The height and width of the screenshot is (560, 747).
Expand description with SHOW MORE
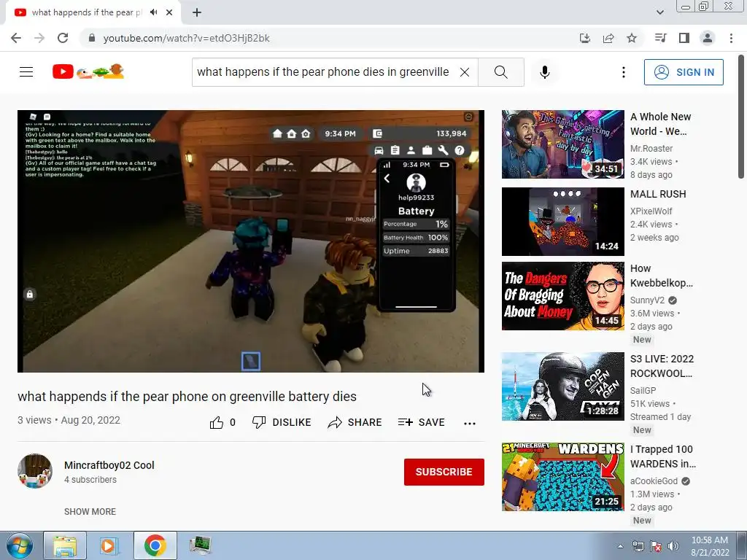90,511
